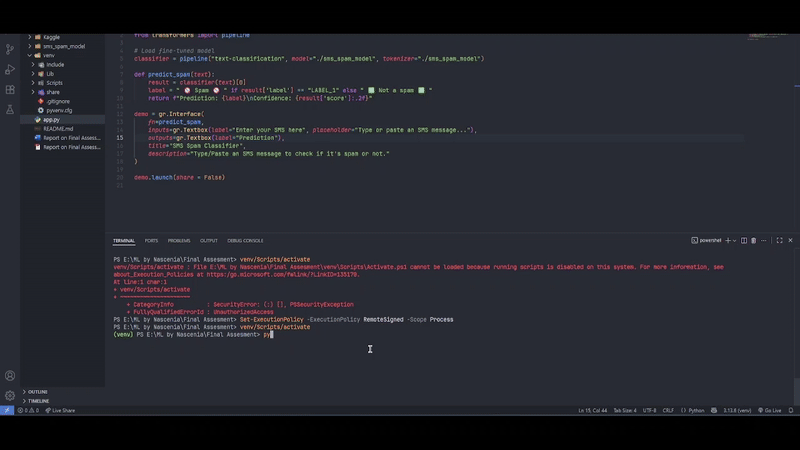
Task: Open the Manage gear settings icon
Action: 10,396
